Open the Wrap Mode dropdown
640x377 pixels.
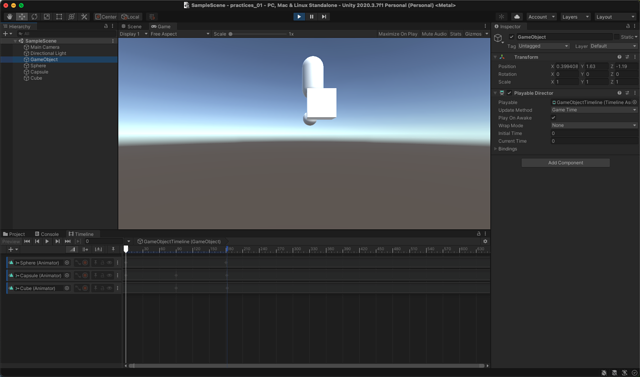[594, 125]
